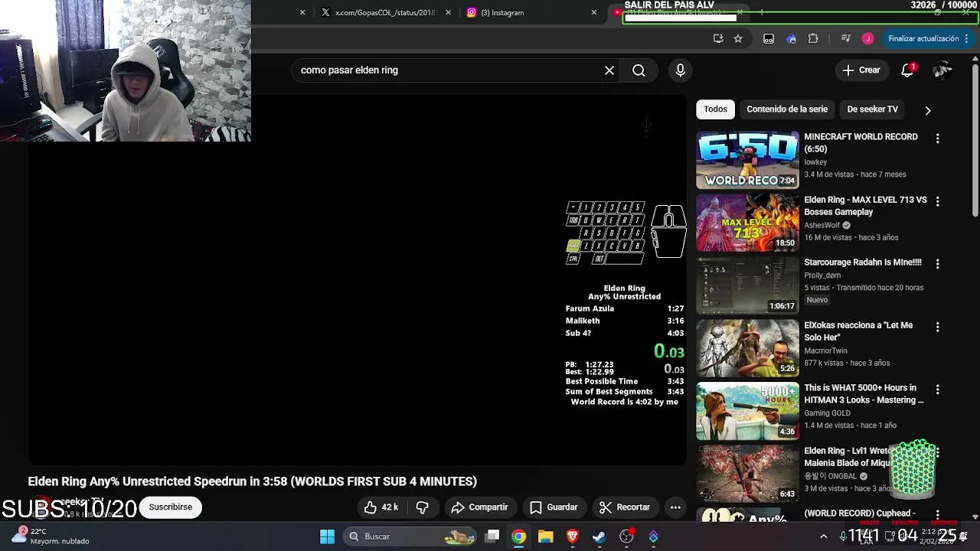Open Chrome profile avatar J

tap(867, 39)
